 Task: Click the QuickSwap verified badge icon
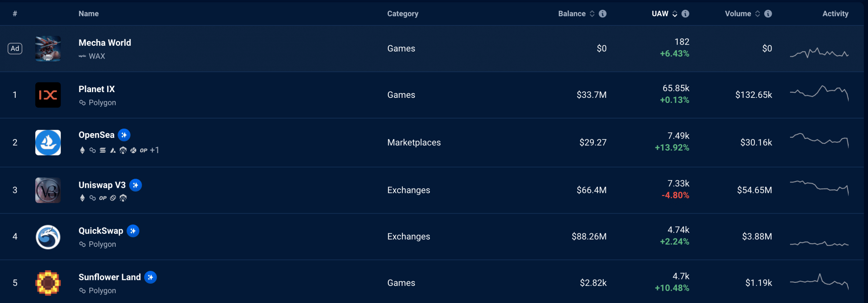pos(133,231)
